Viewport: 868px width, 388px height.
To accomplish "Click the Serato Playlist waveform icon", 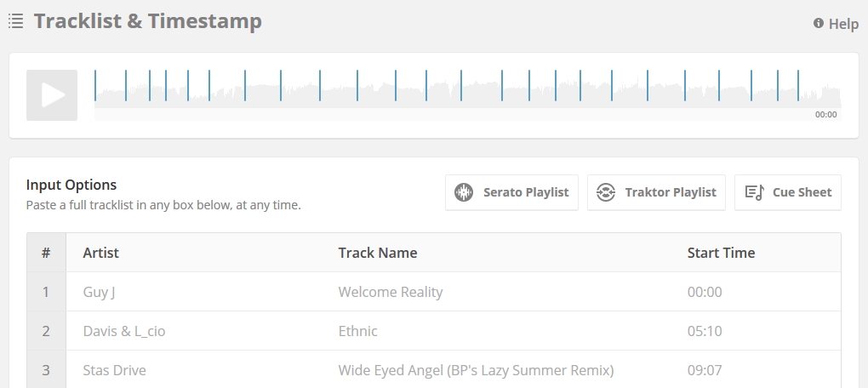I will (464, 192).
